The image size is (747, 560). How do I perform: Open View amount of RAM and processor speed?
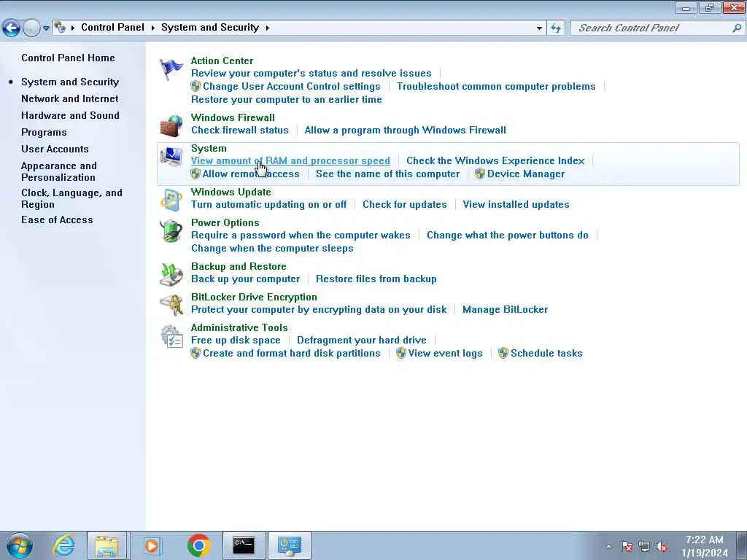[290, 160]
